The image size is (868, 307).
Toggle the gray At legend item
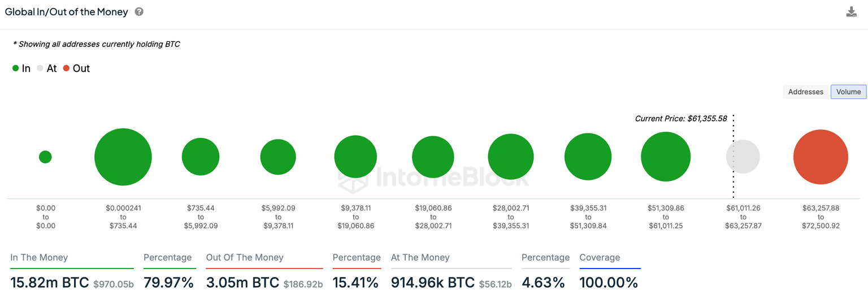tap(47, 68)
